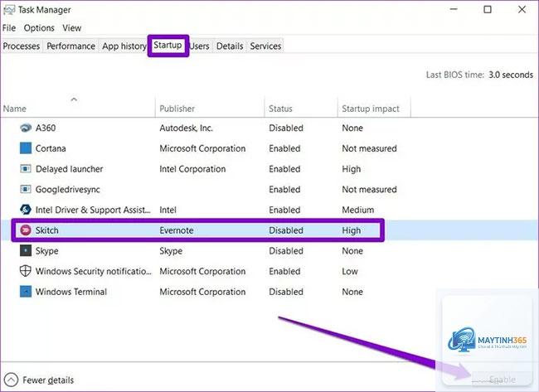
Task: Click High impact in Delayed launcher row
Action: [352, 169]
